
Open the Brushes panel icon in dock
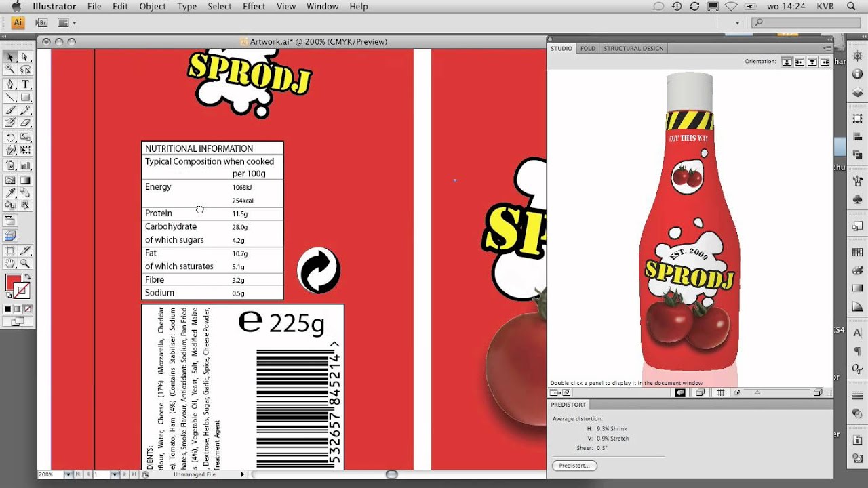point(857,181)
